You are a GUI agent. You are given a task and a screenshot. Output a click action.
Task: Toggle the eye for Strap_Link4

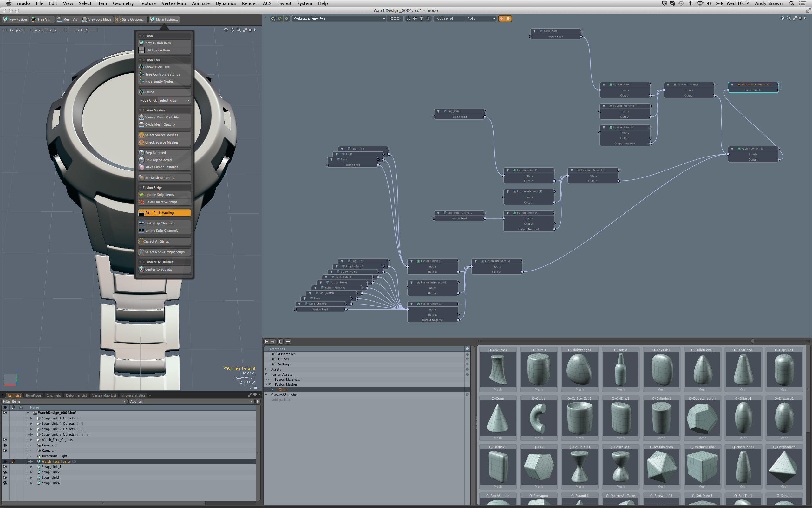pos(5,483)
